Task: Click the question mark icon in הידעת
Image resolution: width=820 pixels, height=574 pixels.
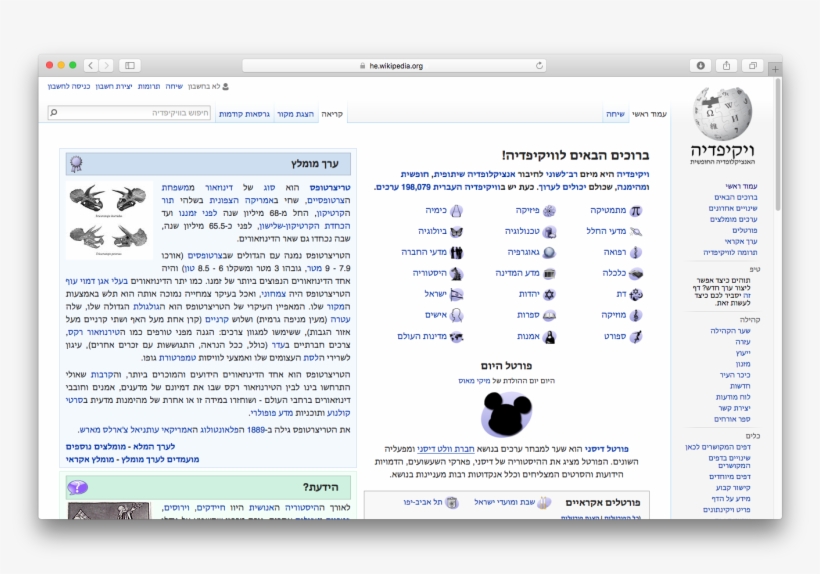Action: point(77,487)
